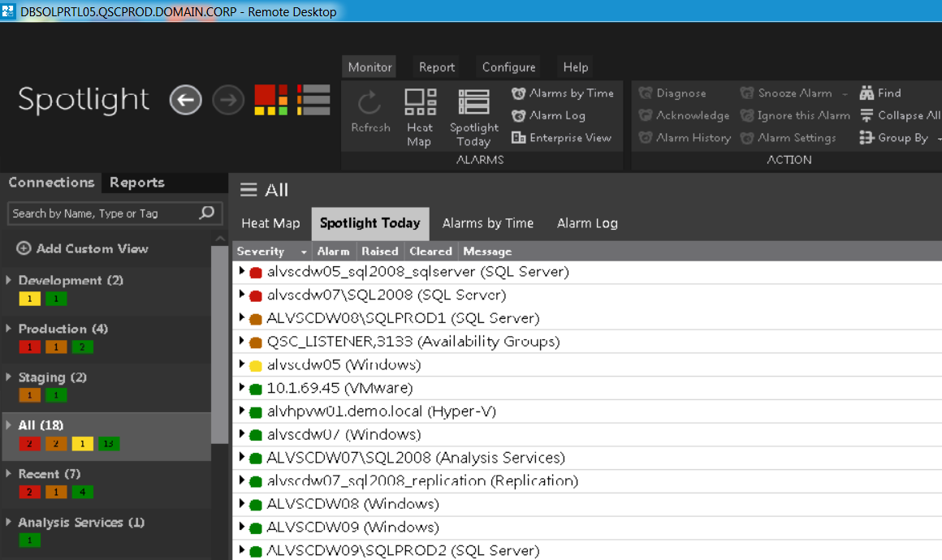Switch to the Heat Map view tab
This screenshot has height=560, width=942.
point(270,223)
